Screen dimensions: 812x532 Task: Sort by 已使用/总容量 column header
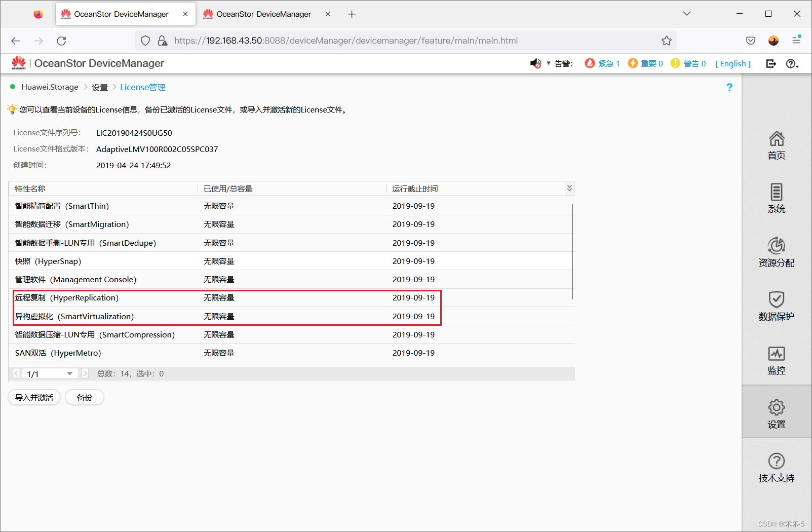click(x=292, y=188)
